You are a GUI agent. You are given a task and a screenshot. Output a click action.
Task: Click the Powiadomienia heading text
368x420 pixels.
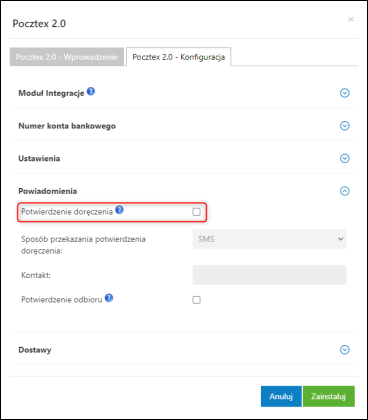coord(48,191)
